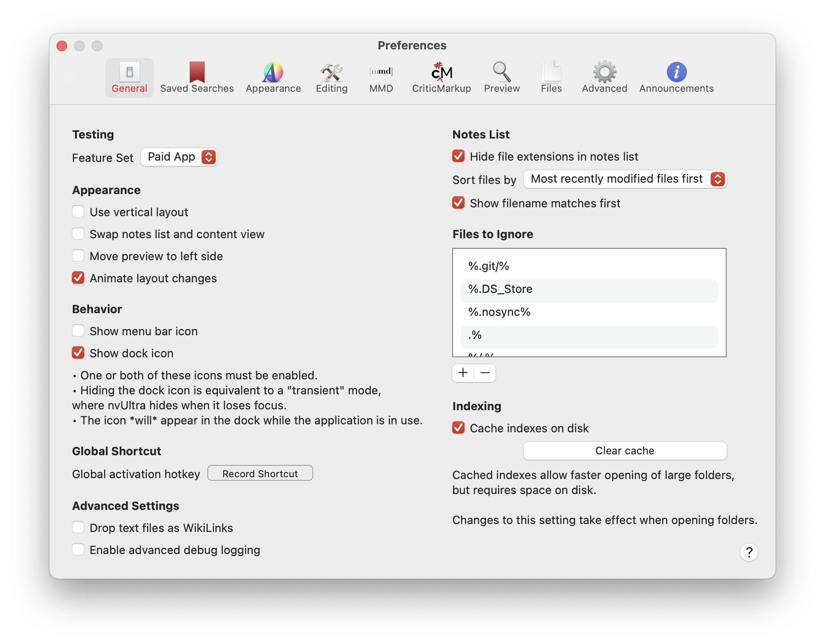Open help with the question mark button

click(x=749, y=552)
